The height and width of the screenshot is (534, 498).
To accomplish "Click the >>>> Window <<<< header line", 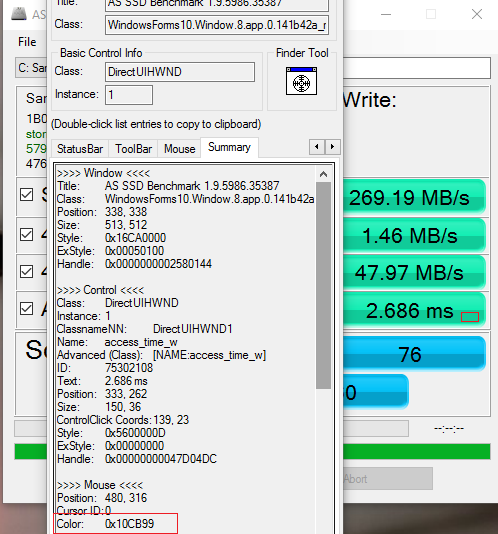I will (103, 173).
